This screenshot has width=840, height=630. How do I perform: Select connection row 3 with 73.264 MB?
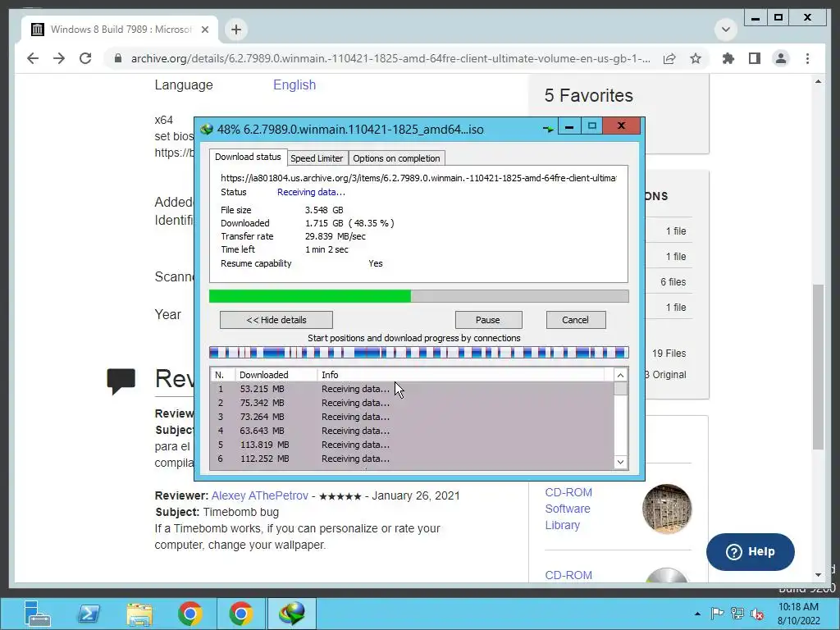click(x=413, y=417)
